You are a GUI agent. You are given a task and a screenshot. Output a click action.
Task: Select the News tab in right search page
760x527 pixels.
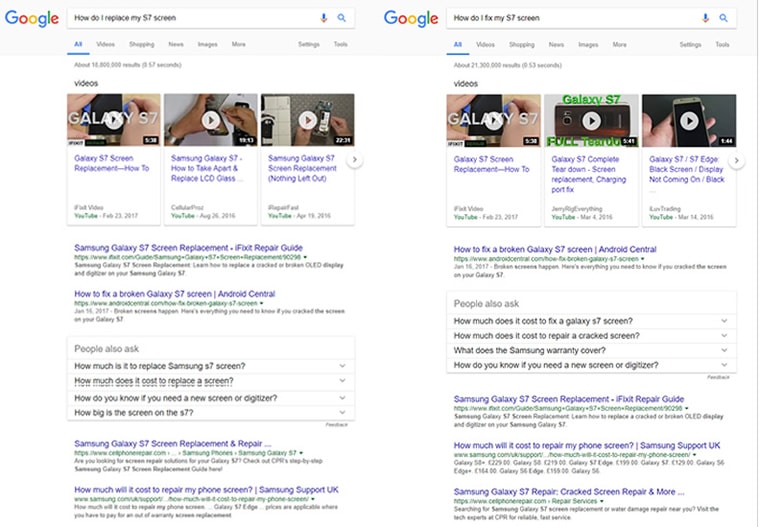coord(556,45)
